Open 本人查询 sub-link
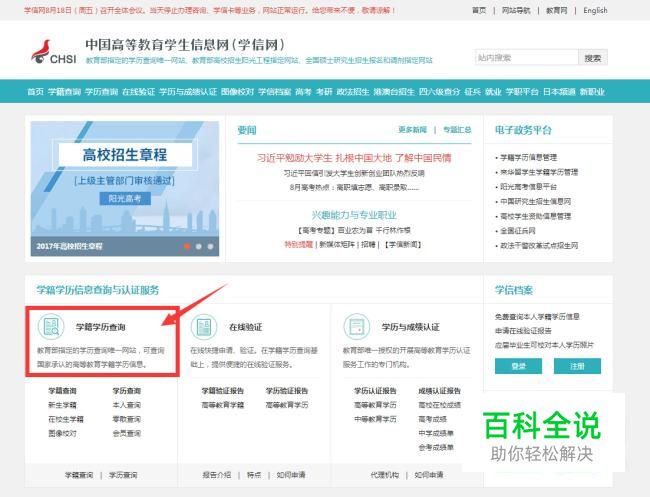The image size is (650, 497). tap(126, 405)
